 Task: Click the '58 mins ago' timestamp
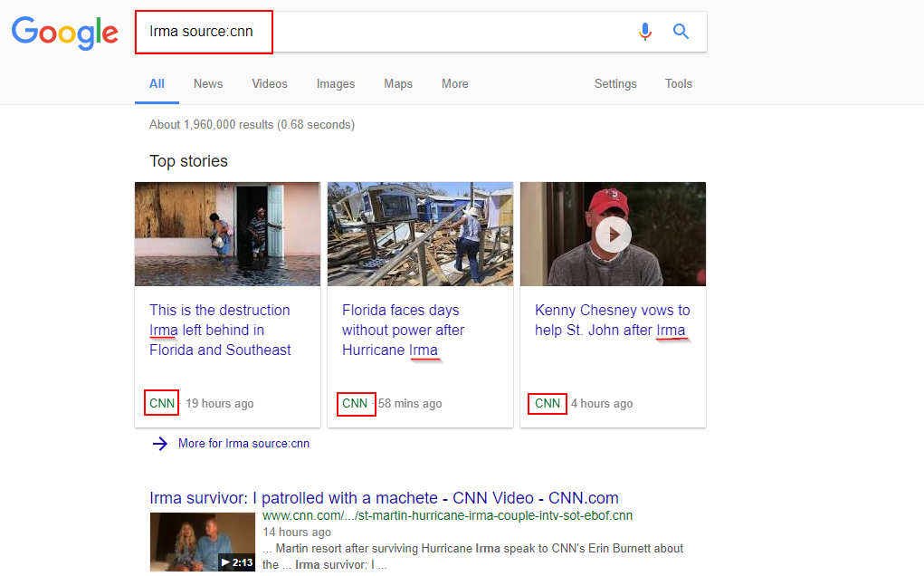click(410, 404)
